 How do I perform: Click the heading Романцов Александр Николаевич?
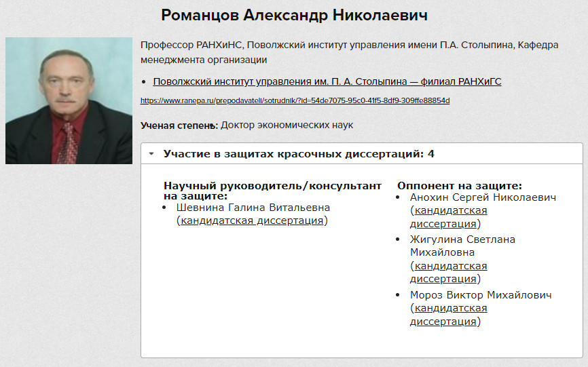(x=295, y=16)
